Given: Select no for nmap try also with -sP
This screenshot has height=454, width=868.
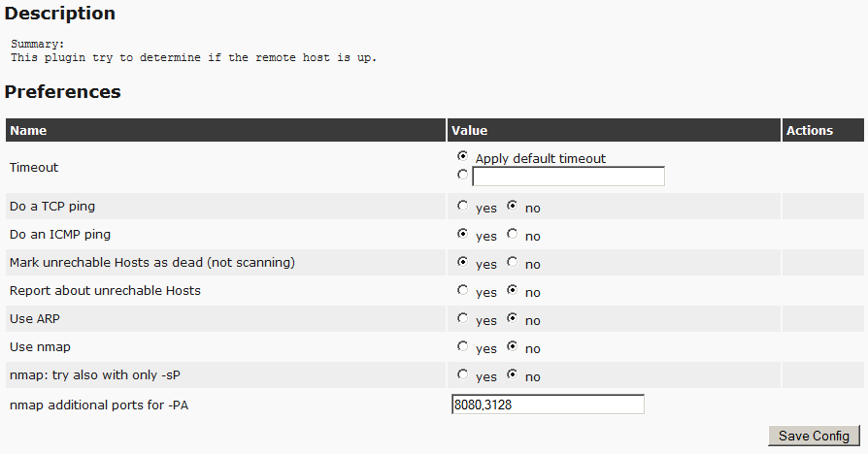Looking at the screenshot, I should [x=512, y=374].
